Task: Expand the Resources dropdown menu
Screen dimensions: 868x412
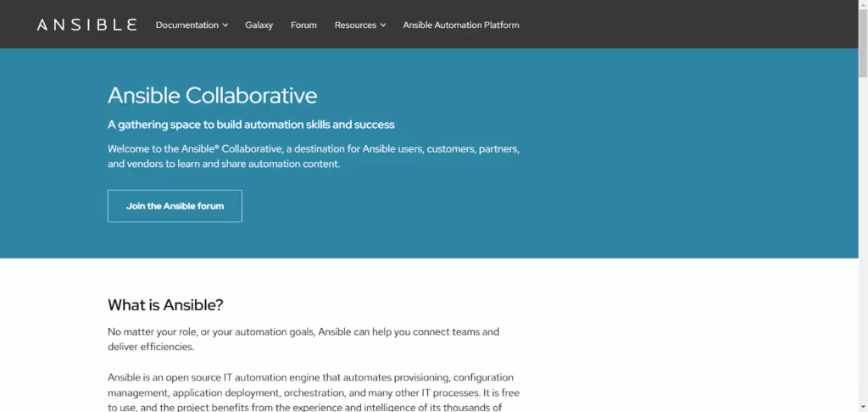Action: (x=359, y=25)
